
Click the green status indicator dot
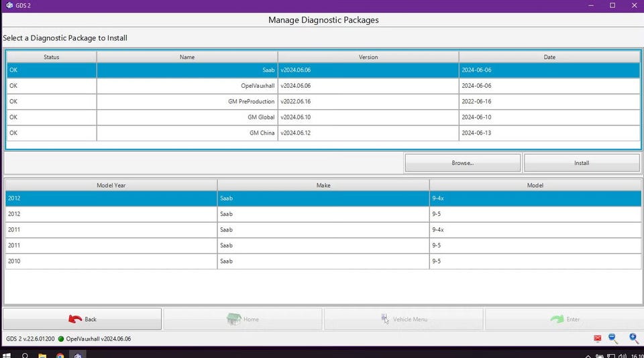click(61, 339)
